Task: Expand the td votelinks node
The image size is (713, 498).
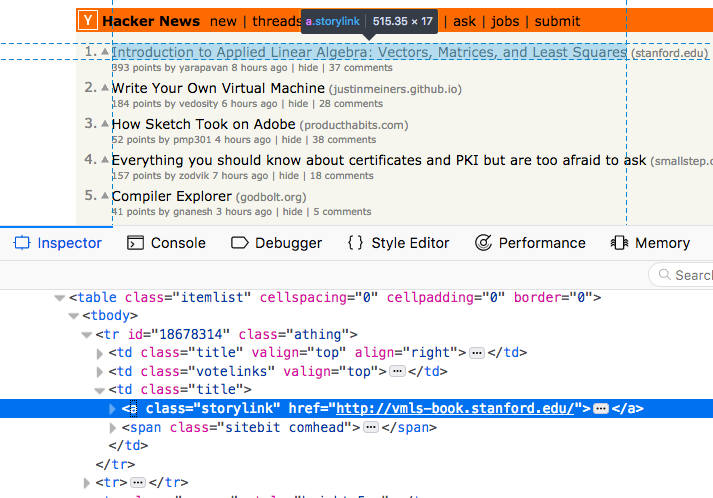Action: tap(100, 372)
